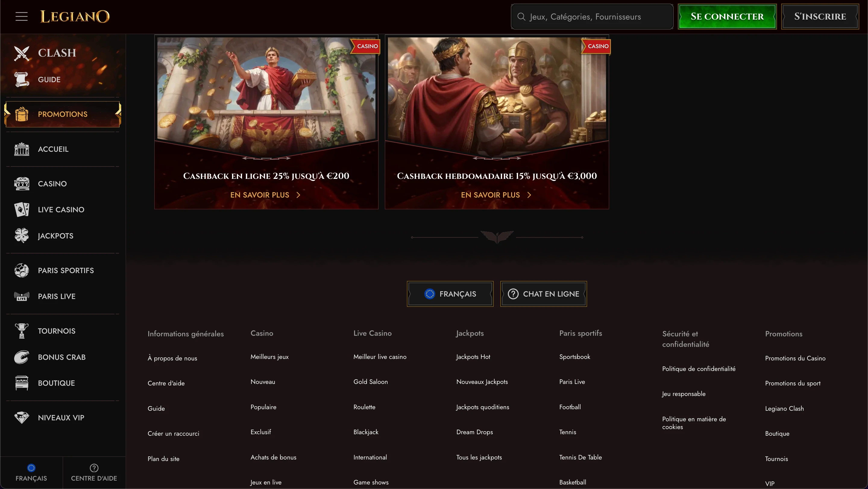The height and width of the screenshot is (489, 868).
Task: Click the Live Casino cards icon
Action: [x=22, y=210]
